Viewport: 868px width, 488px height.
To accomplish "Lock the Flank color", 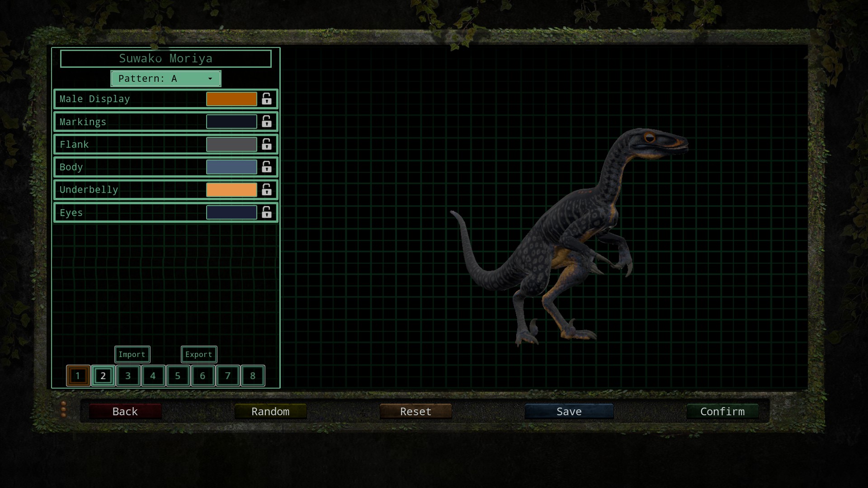I will [267, 144].
